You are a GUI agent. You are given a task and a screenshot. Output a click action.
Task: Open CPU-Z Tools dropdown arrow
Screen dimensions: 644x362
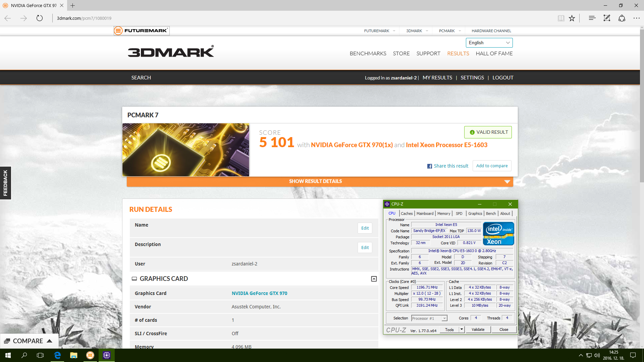click(x=462, y=329)
